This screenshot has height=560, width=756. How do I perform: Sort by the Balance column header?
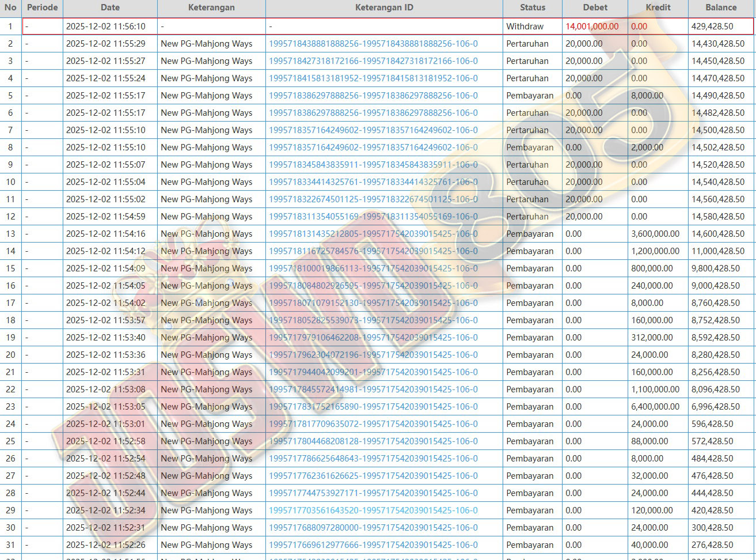(x=721, y=7)
